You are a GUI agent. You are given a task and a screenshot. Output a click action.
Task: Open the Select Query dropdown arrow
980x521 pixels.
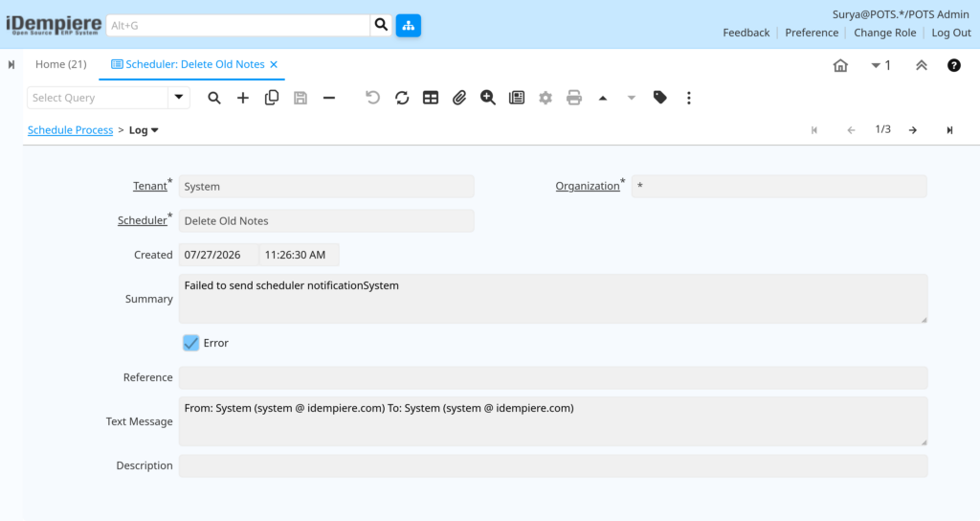[179, 98]
